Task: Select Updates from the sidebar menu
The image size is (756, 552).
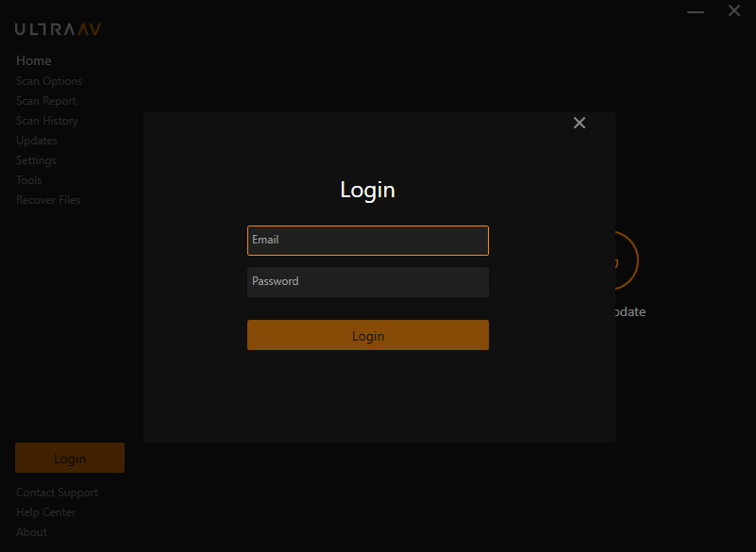Action: click(37, 141)
